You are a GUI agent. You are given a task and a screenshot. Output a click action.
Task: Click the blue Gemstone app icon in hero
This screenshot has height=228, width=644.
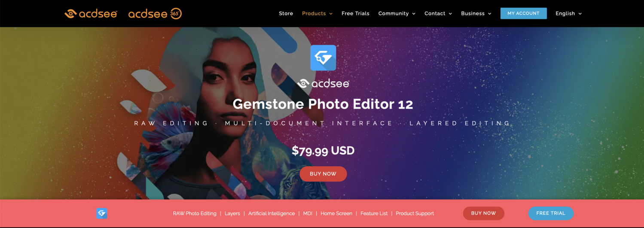point(323,58)
